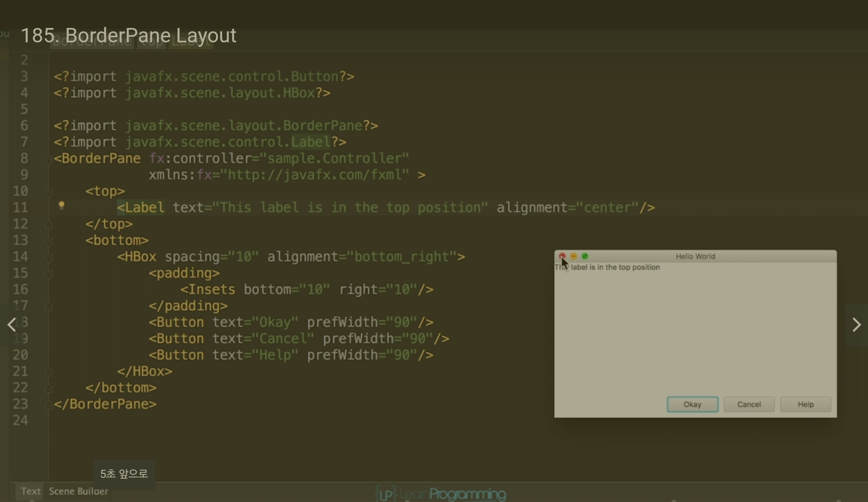
Task: Click fold end marker at closing BorderPane tag
Action: coord(48,405)
